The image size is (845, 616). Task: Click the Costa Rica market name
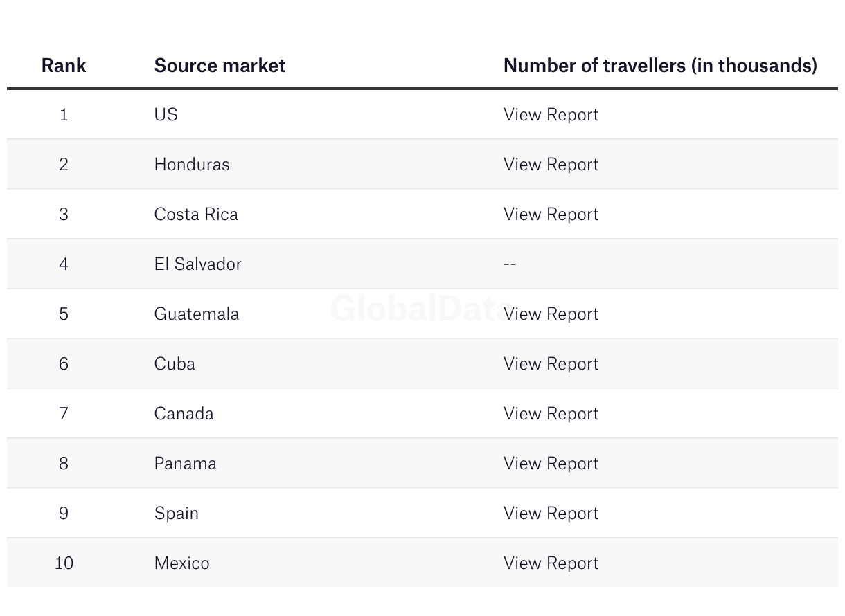196,214
